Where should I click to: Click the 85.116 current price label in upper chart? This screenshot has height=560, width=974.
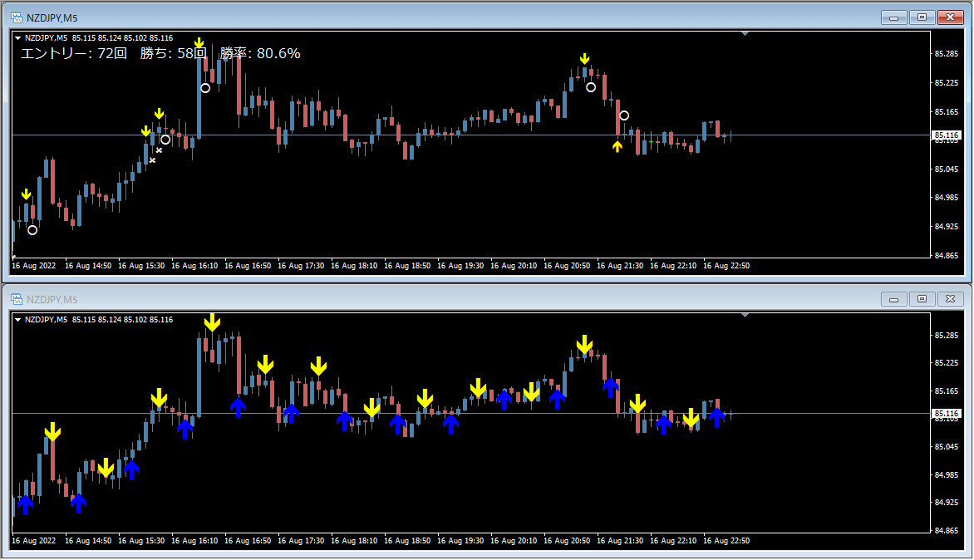947,135
